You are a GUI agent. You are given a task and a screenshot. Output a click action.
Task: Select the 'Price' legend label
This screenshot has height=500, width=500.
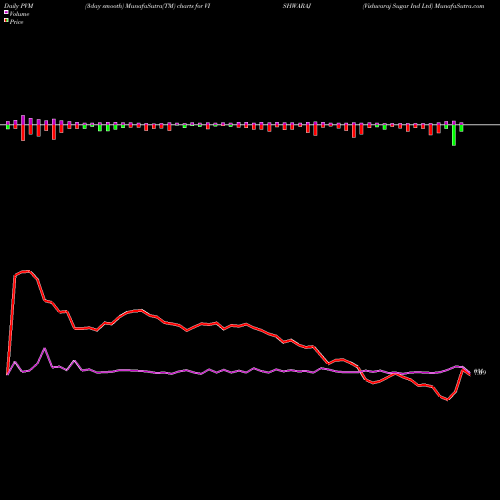point(16,22)
